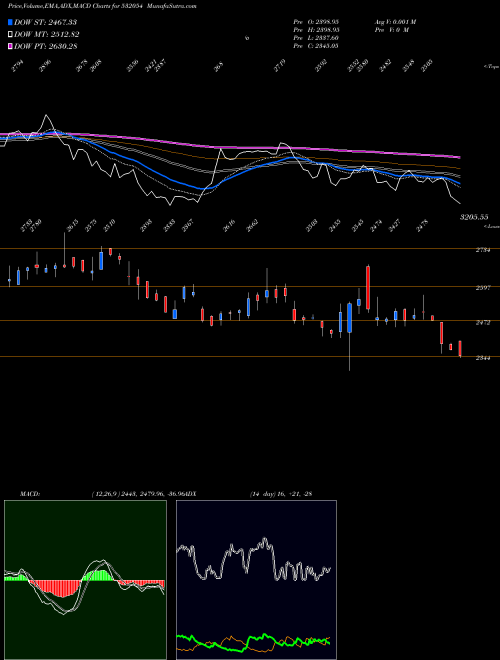500x660 pixels.
Task: Select the 'DOW MT: 2512.82' legend text
Action: pyautogui.click(x=47, y=35)
